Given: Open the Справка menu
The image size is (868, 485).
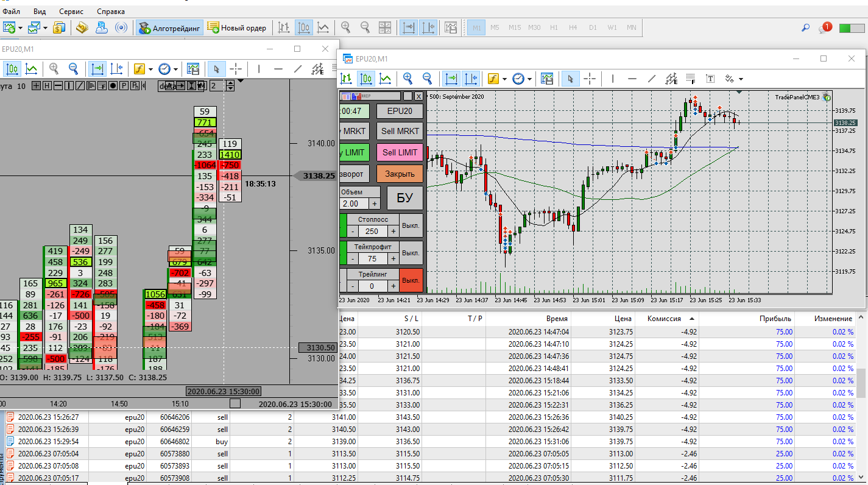Looking at the screenshot, I should 110,11.
